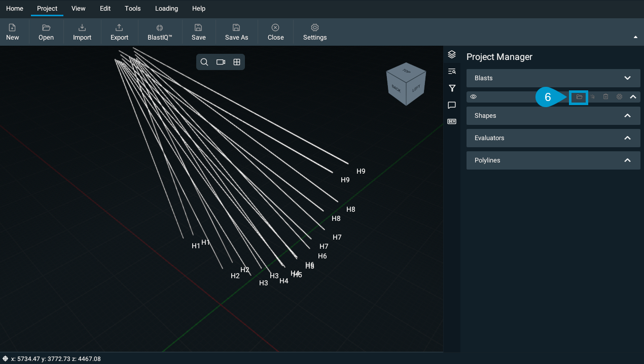Toggle the Shapes section chevron
This screenshot has width=644, height=364.
(x=627, y=116)
